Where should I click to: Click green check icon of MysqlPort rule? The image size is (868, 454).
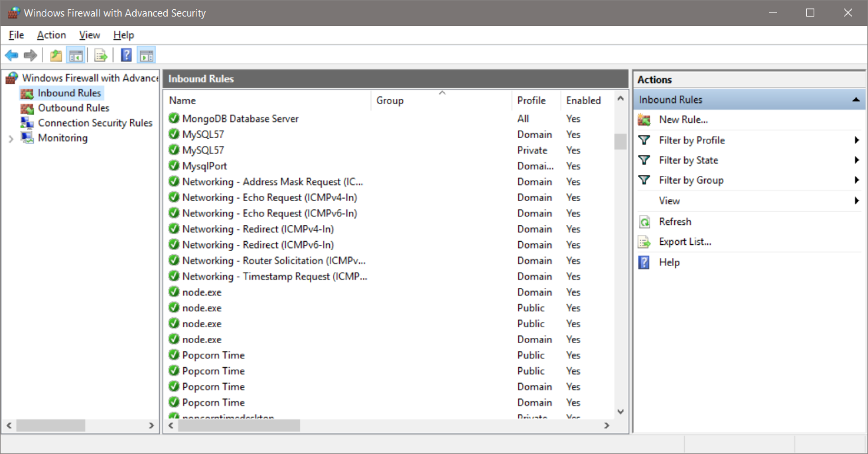(x=174, y=166)
